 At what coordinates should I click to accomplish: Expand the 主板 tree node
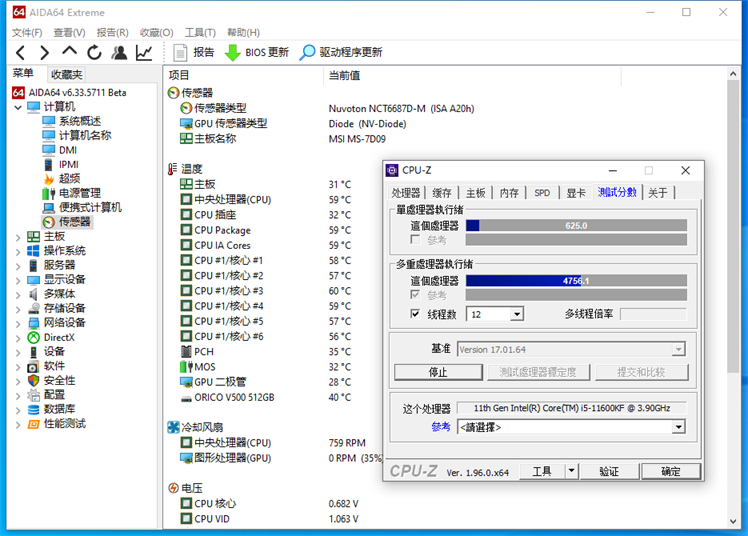[x=18, y=237]
